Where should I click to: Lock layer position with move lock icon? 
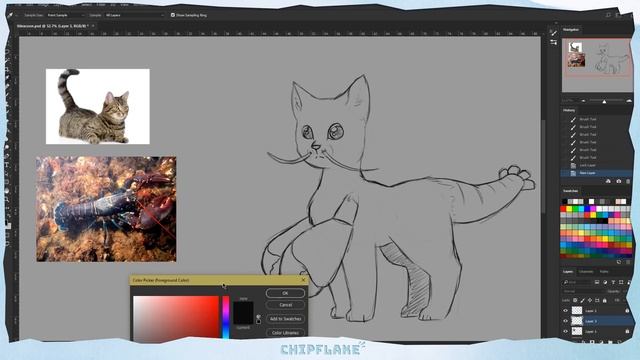click(590, 300)
